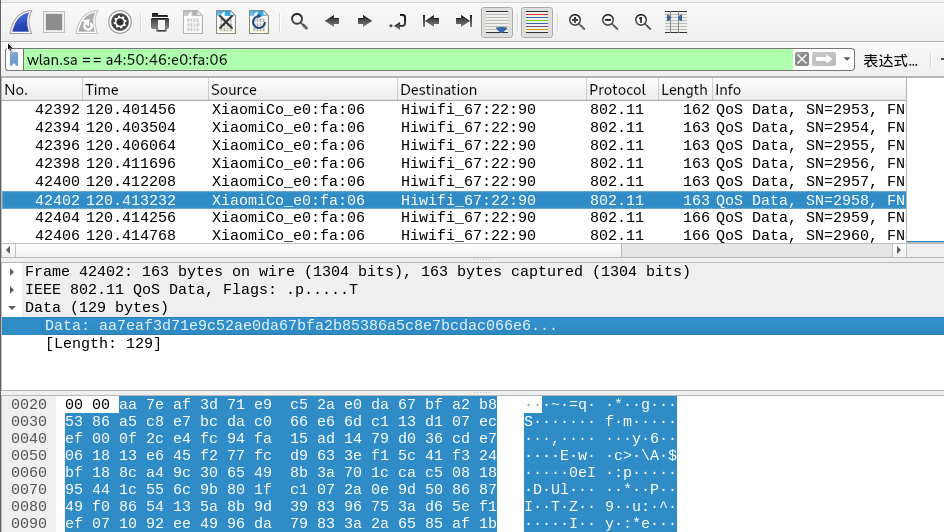Clear the display filter with X
The image size is (944, 532).
pyautogui.click(x=801, y=59)
